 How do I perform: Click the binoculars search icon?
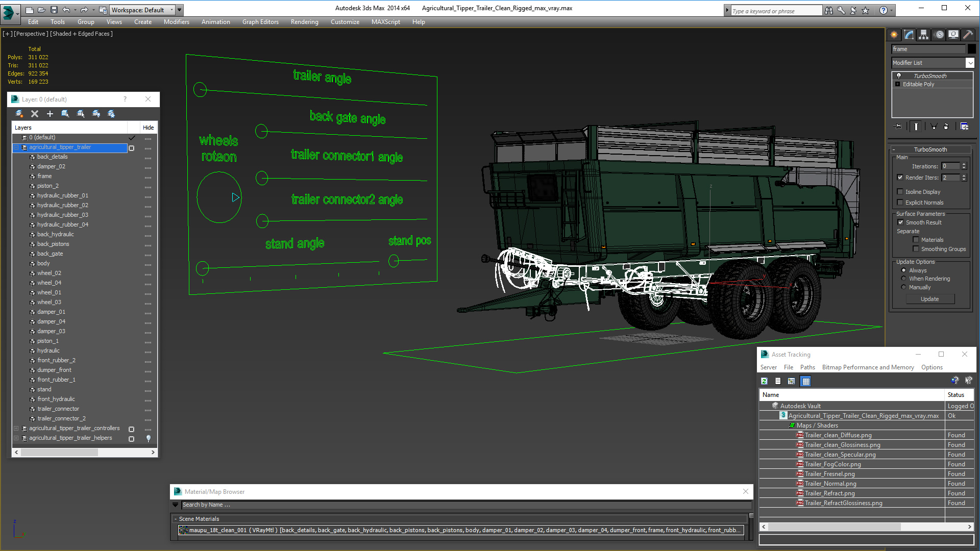[828, 10]
